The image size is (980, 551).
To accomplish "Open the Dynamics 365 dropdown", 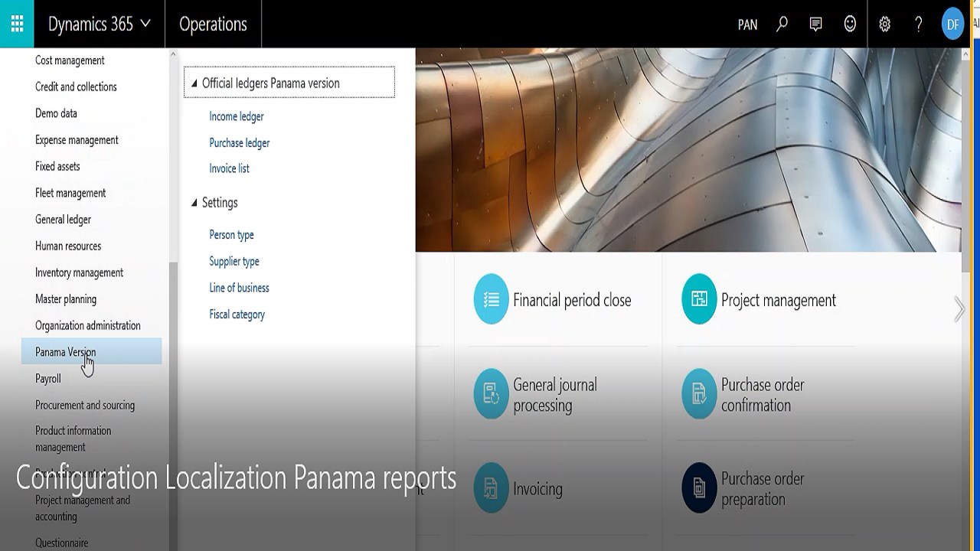I will (99, 24).
